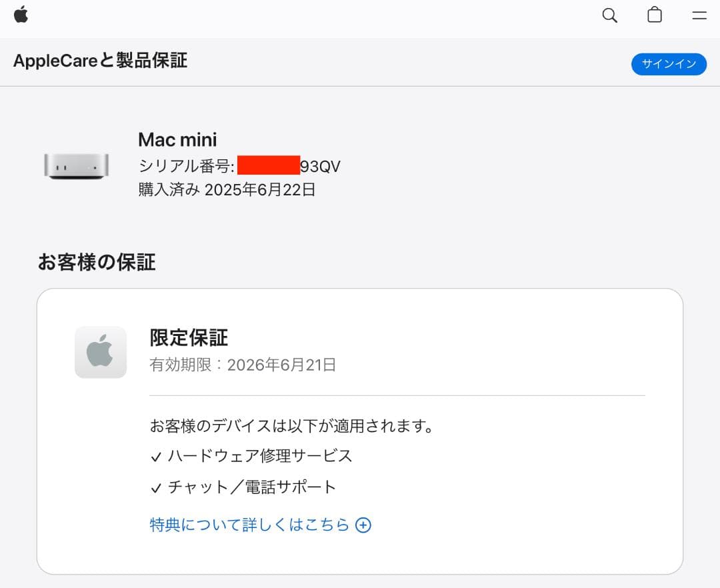Click the 購入済み 2025年6月22日 purchase date

[226, 189]
